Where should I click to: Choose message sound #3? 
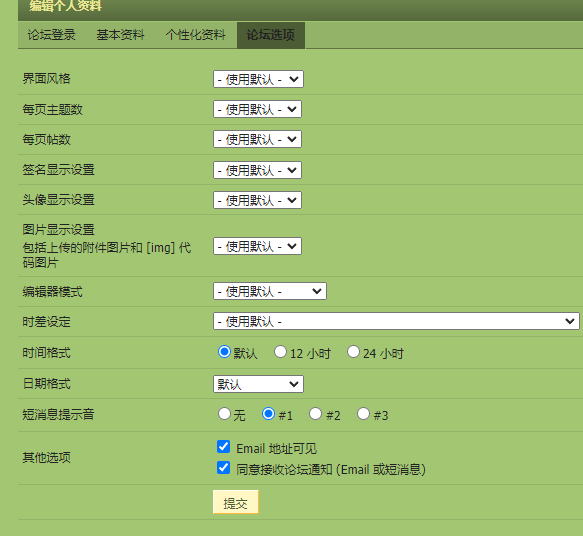[363, 414]
